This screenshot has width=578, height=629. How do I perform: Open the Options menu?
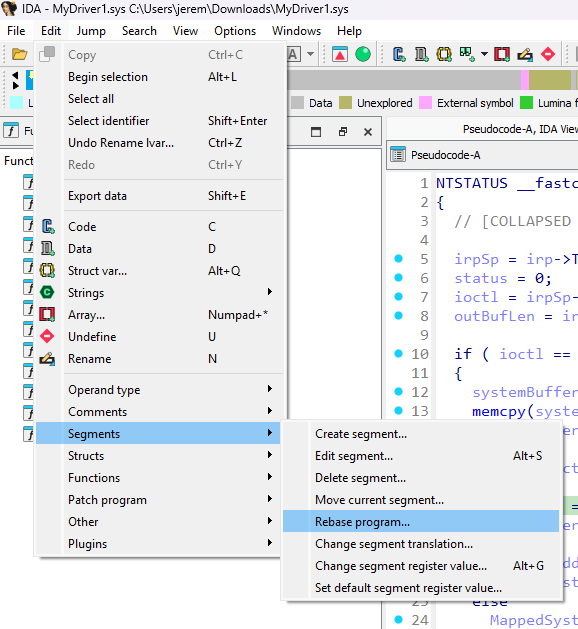pos(235,31)
